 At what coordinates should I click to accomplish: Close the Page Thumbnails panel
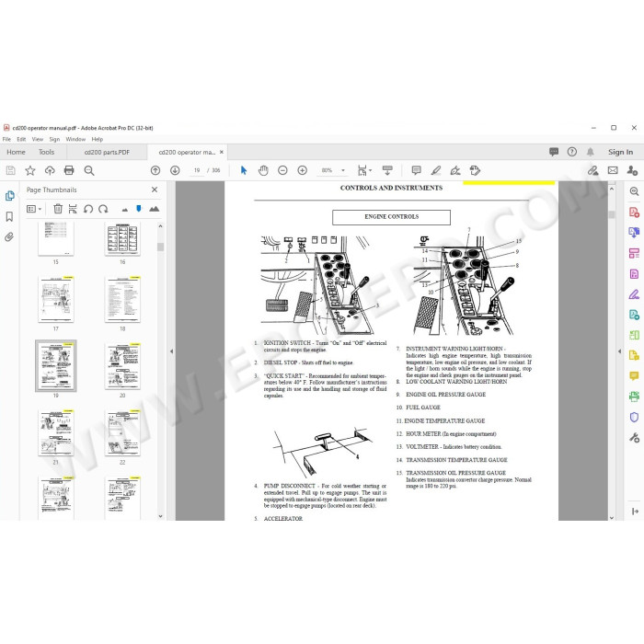155,190
